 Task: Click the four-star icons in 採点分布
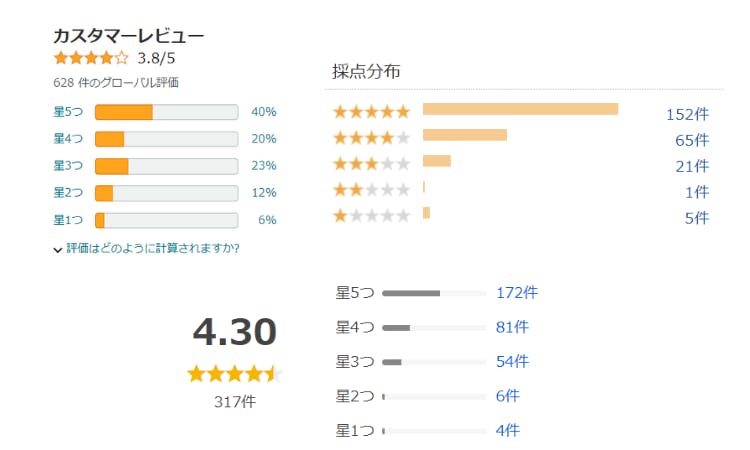point(371,138)
